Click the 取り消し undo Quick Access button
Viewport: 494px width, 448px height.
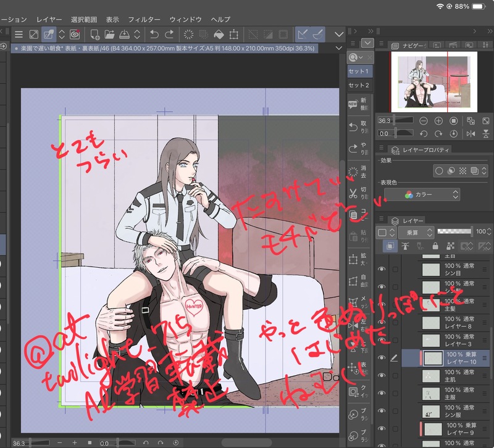coord(358,127)
